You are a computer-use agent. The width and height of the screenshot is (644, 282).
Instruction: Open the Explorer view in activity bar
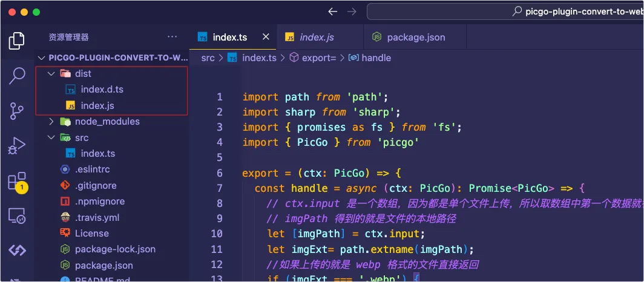[x=16, y=40]
